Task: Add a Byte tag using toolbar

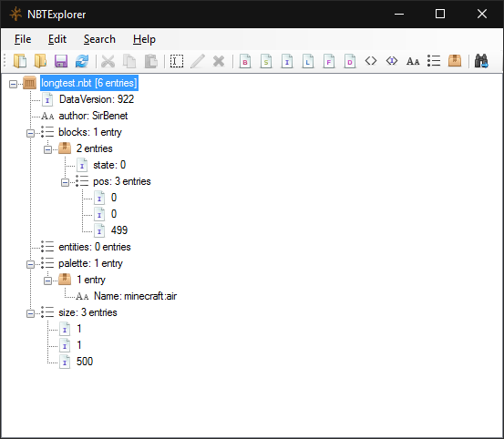Action: [x=245, y=61]
